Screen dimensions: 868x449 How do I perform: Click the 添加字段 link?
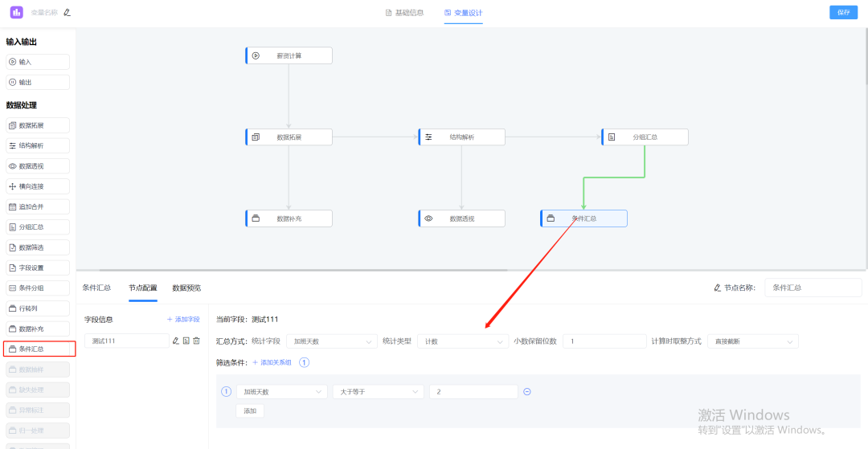pos(183,319)
